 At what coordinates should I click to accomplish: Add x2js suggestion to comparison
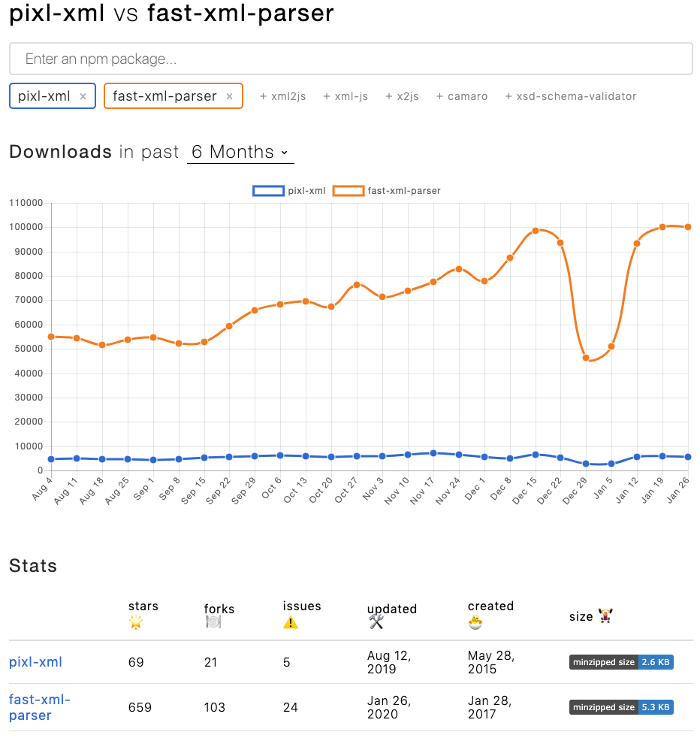pyautogui.click(x=402, y=96)
